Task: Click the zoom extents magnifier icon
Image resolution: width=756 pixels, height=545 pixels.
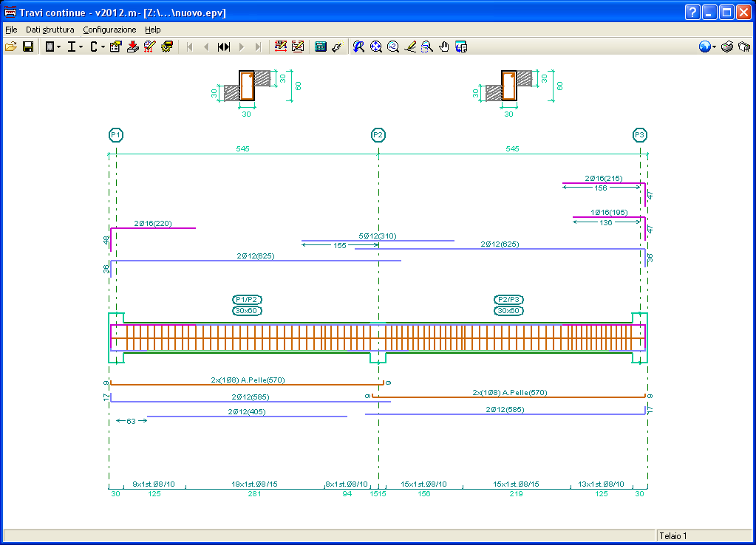Action: coord(375,47)
